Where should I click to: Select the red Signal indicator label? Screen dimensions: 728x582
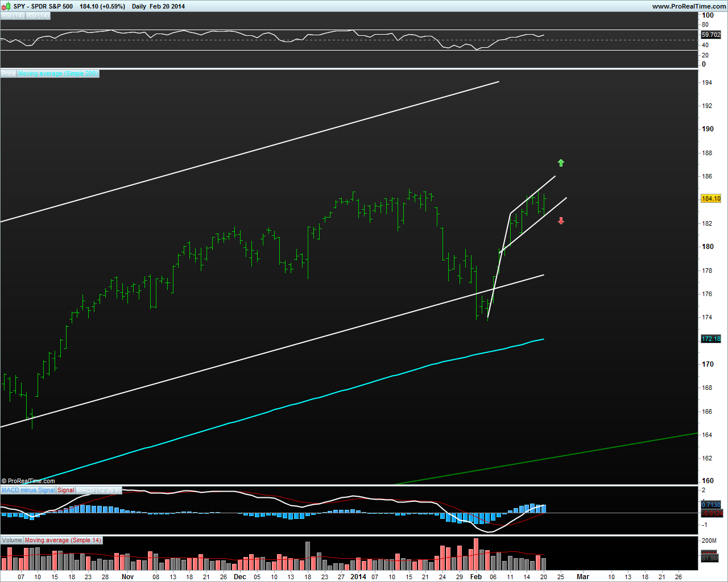click(x=66, y=490)
